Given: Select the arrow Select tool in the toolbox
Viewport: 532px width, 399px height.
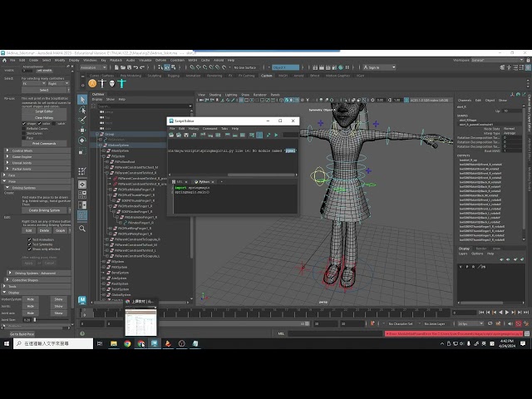Looking at the screenshot, I should coord(82,100).
